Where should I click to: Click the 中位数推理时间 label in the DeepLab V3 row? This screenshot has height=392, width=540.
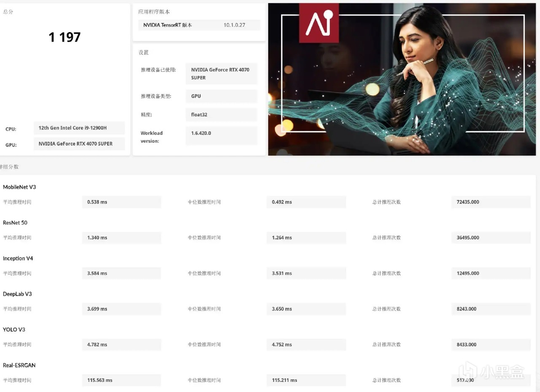coord(204,309)
